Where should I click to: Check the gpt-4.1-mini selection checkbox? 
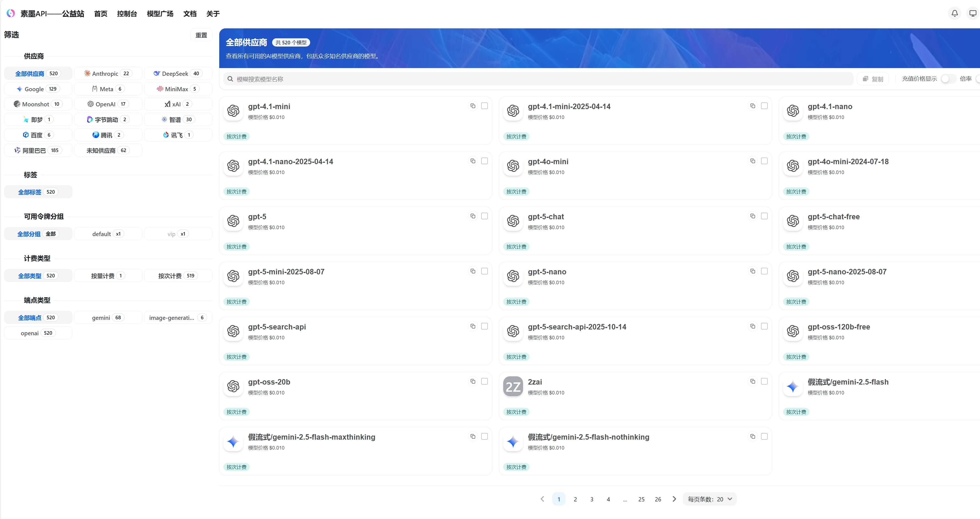pos(484,106)
